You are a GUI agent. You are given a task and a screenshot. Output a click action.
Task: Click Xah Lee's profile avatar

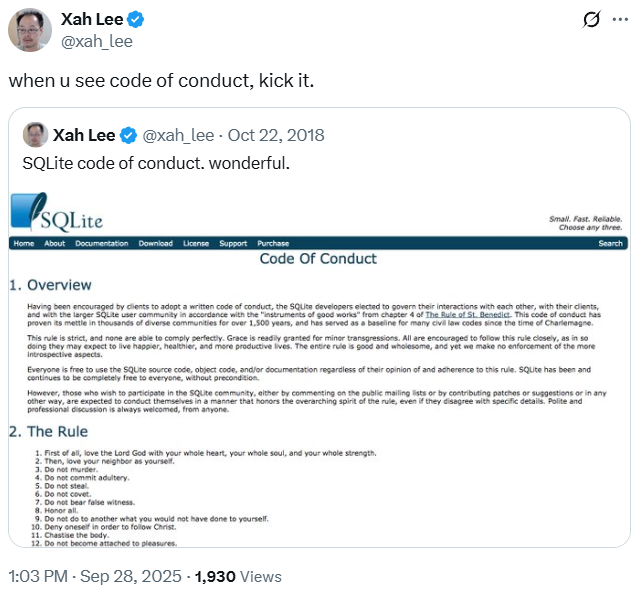31,29
